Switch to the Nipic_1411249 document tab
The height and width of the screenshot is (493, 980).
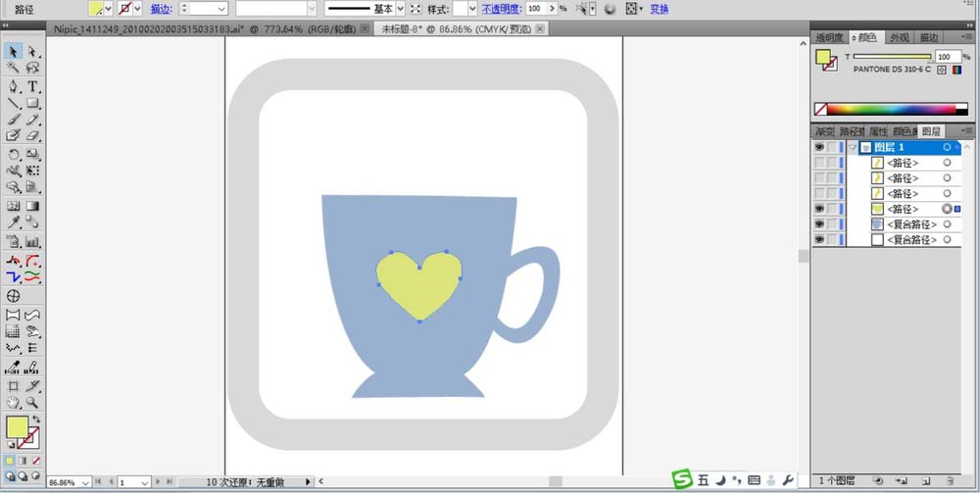click(210, 28)
